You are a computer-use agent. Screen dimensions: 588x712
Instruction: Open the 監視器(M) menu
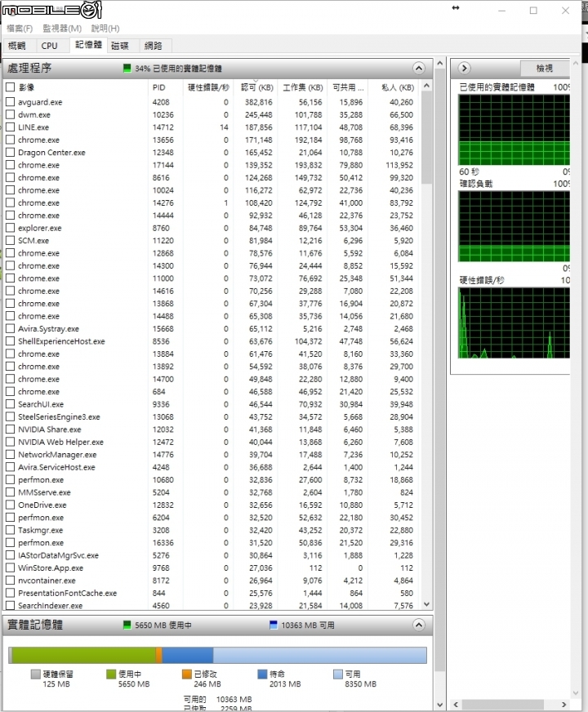pyautogui.click(x=62, y=28)
